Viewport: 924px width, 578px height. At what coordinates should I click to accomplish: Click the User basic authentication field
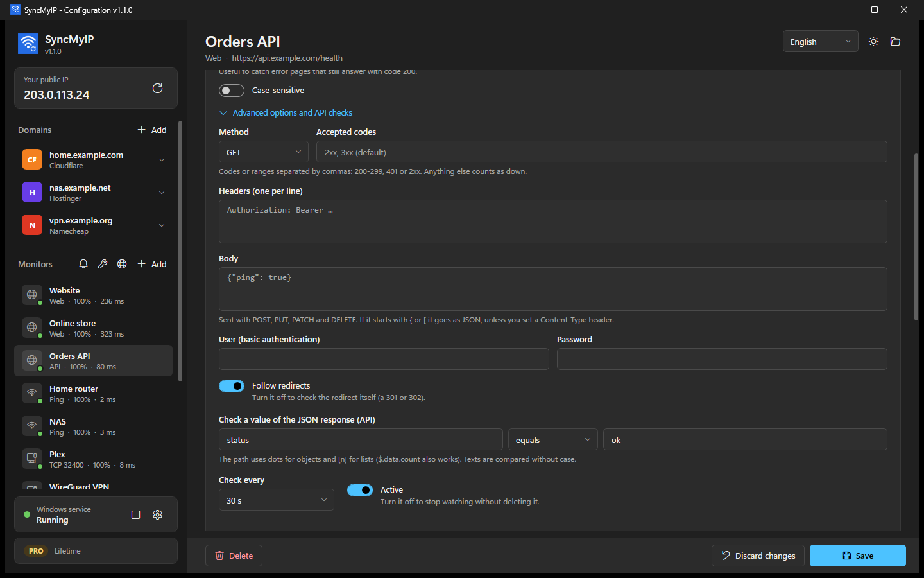pos(384,359)
